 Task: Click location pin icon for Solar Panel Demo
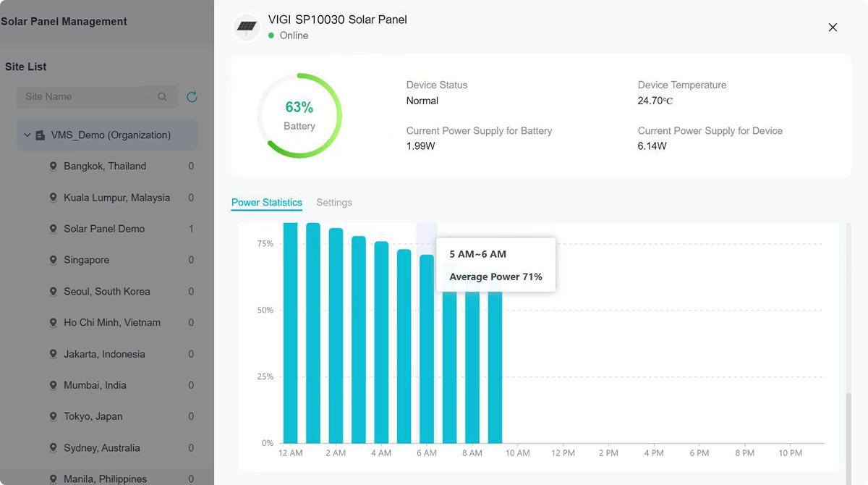(53, 229)
